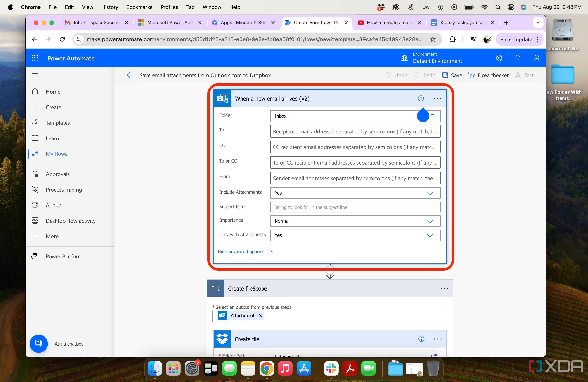Click the To recipient field
This screenshot has height=382, width=588.
click(x=355, y=131)
